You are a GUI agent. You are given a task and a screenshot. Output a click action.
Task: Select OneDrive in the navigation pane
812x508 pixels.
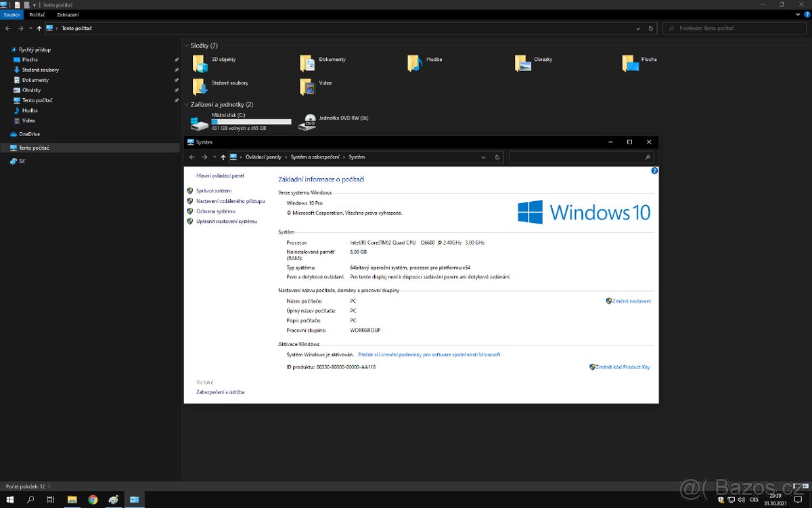tap(29, 134)
